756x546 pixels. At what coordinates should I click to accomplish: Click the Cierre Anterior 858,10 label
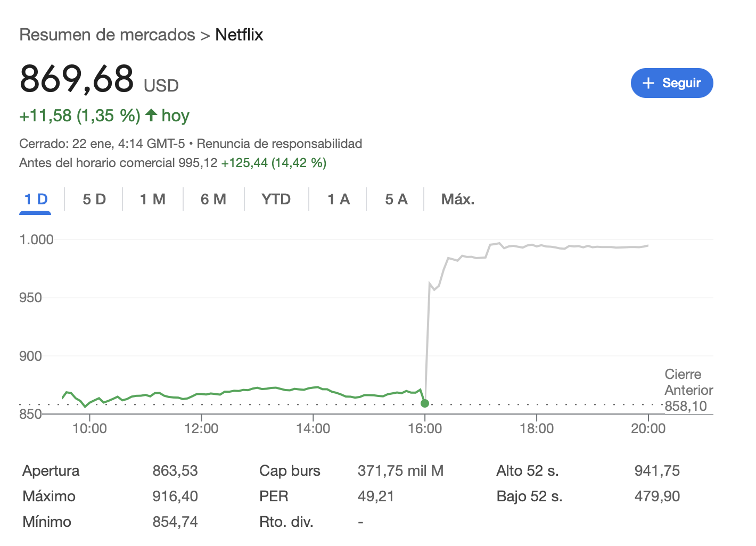click(x=688, y=390)
